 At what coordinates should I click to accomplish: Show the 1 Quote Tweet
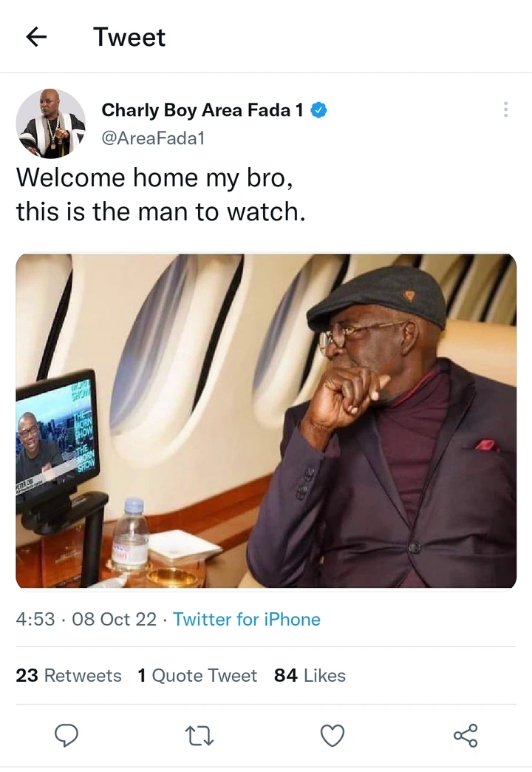tap(197, 675)
